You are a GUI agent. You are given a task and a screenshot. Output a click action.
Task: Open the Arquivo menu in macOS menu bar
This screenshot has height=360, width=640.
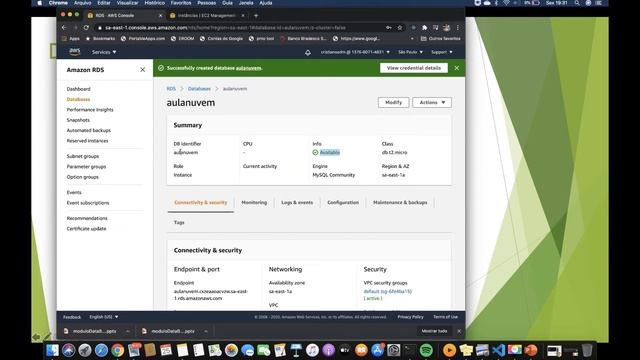click(x=82, y=3)
